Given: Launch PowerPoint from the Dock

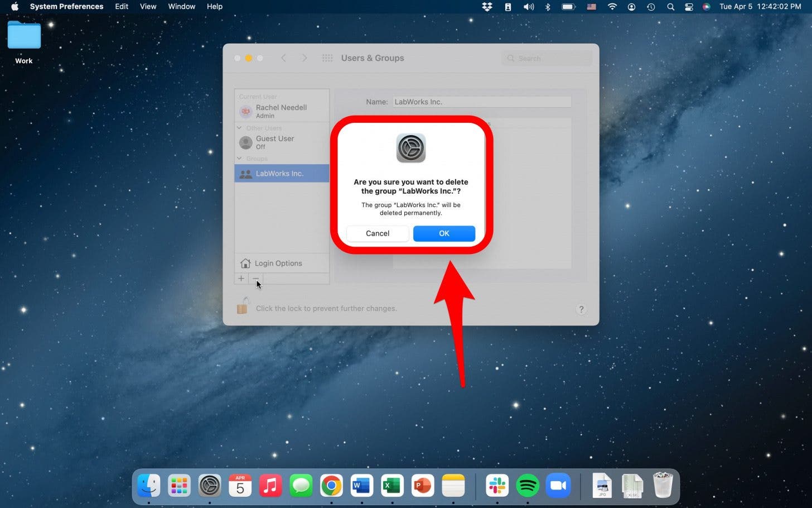Looking at the screenshot, I should (422, 486).
